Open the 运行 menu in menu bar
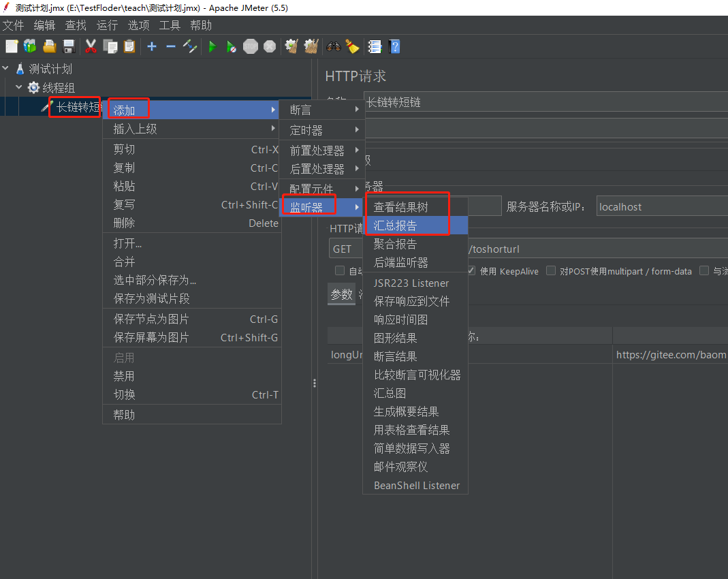This screenshot has width=728, height=579. pos(107,25)
